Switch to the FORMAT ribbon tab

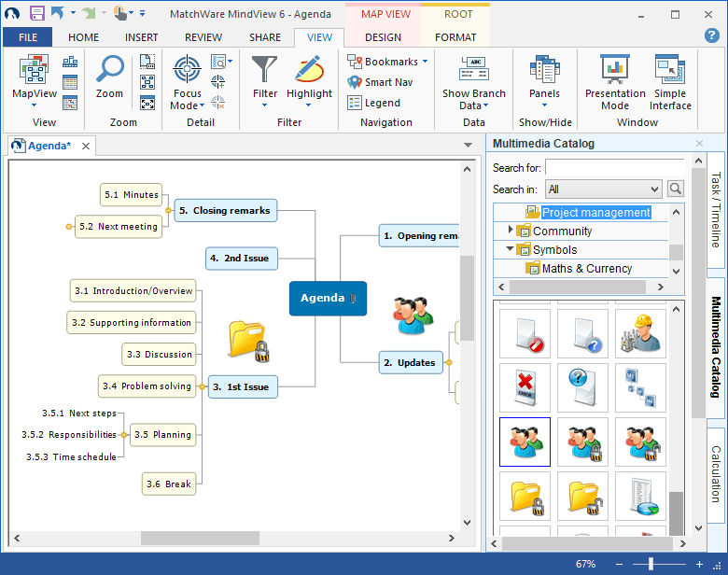(x=455, y=37)
